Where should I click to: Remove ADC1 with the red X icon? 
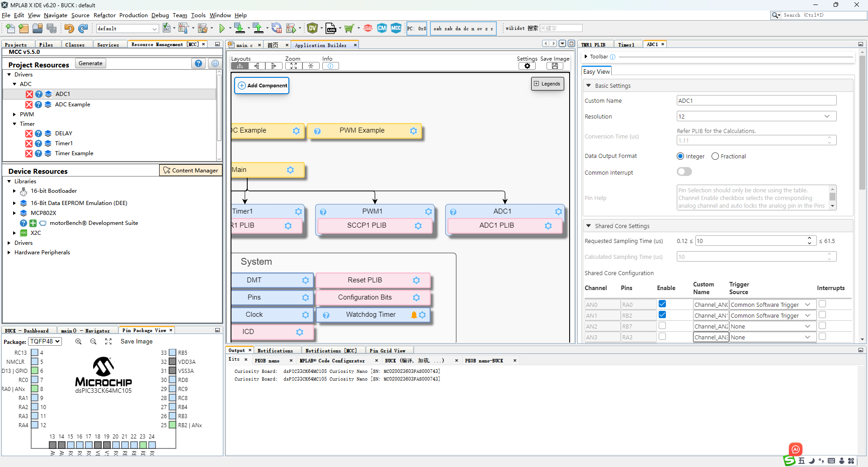[x=29, y=94]
